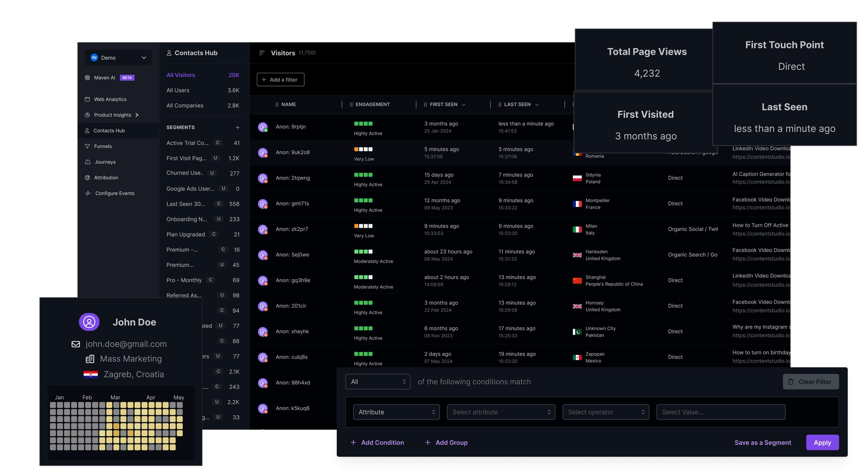Viewport: 868px width, 472px height.
Task: Click avatar icon of Anon: 9rptjn
Action: [263, 127]
